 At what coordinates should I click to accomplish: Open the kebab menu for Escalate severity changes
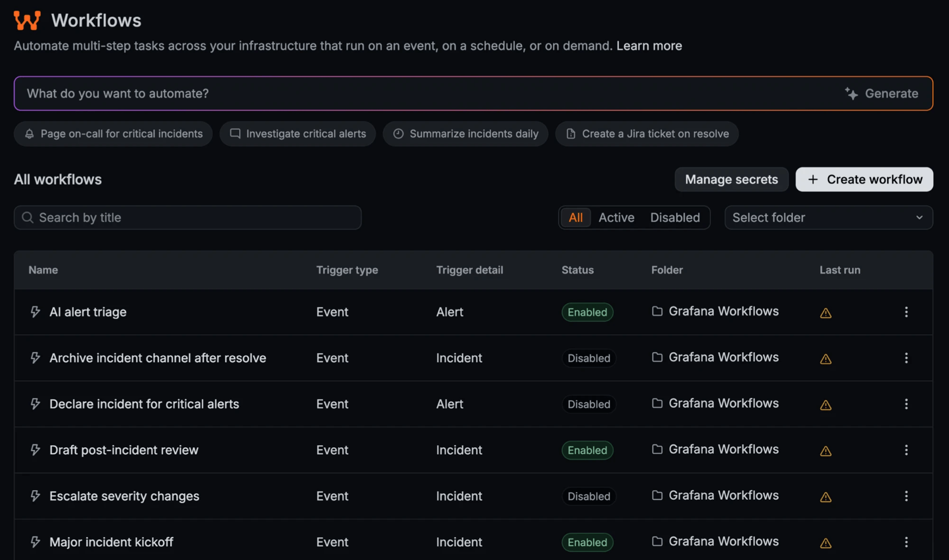click(906, 496)
